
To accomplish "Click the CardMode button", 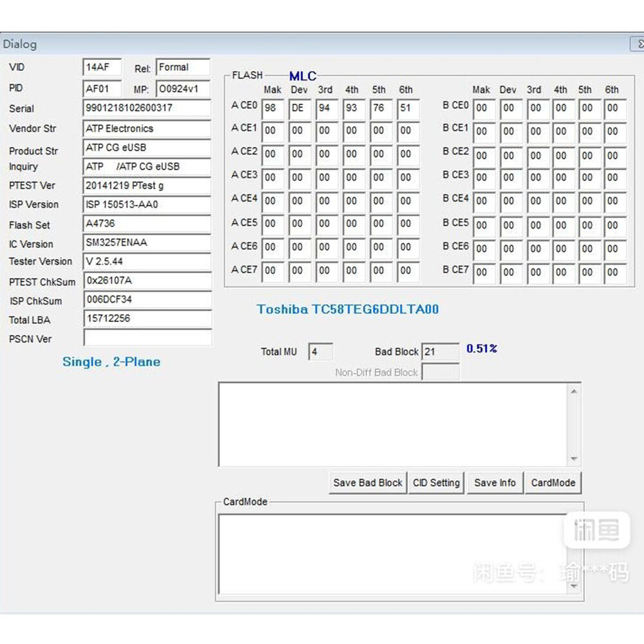I will point(553,483).
